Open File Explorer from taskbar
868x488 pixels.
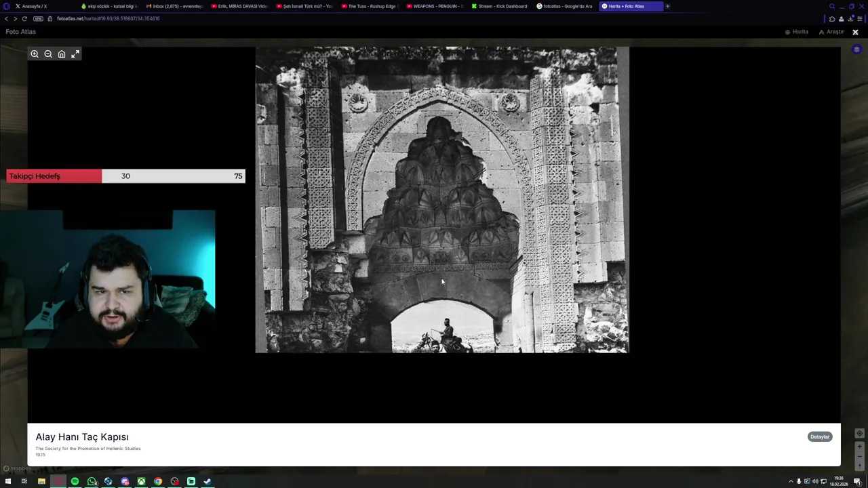click(x=41, y=481)
